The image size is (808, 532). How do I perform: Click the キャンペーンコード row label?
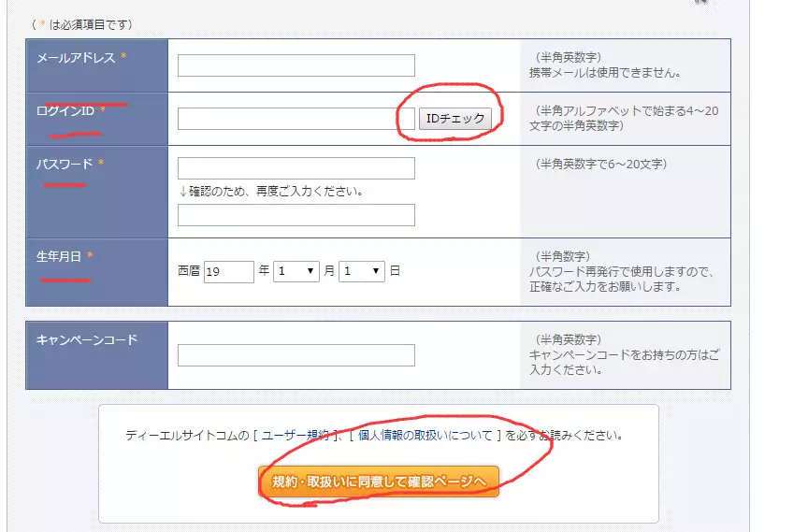point(86,339)
